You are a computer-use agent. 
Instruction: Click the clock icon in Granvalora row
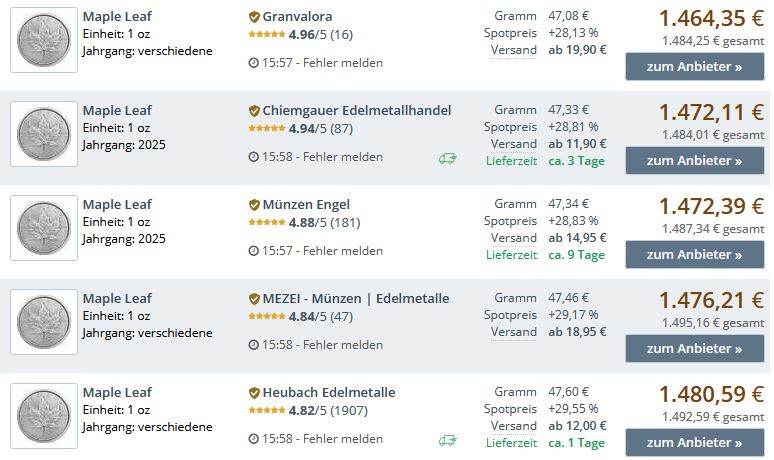click(253, 63)
